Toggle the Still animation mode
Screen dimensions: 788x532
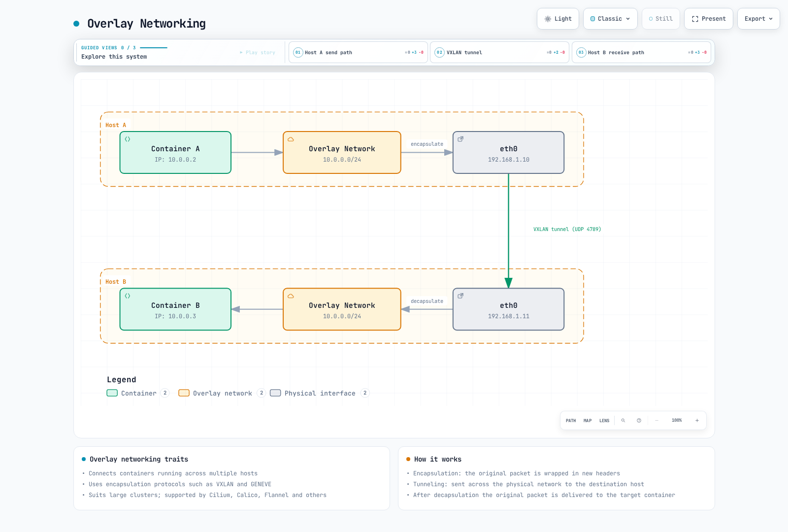click(661, 19)
